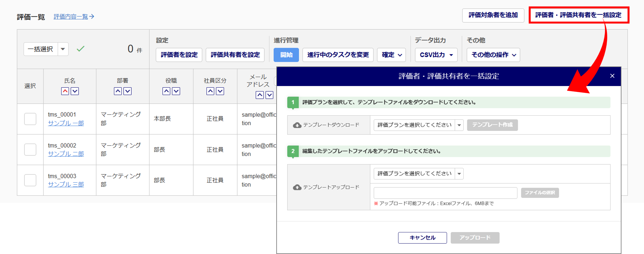Expand the CSV出力 dropdown
Screen dimensions: 644x254
coord(436,55)
